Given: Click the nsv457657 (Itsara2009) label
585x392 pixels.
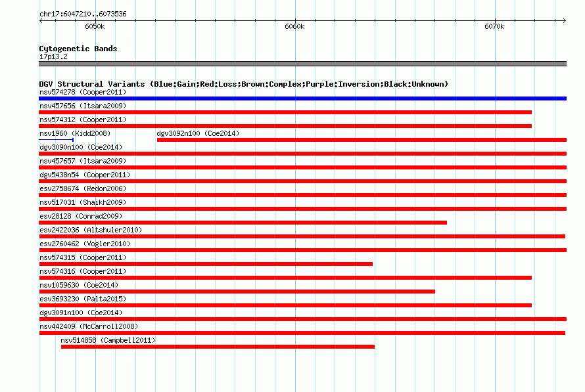Looking at the screenshot, I should (83, 161).
